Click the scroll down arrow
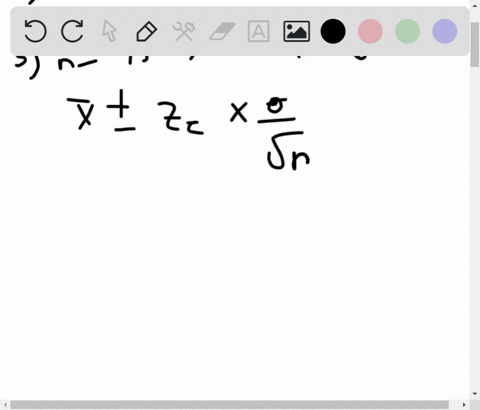 pos(475,394)
